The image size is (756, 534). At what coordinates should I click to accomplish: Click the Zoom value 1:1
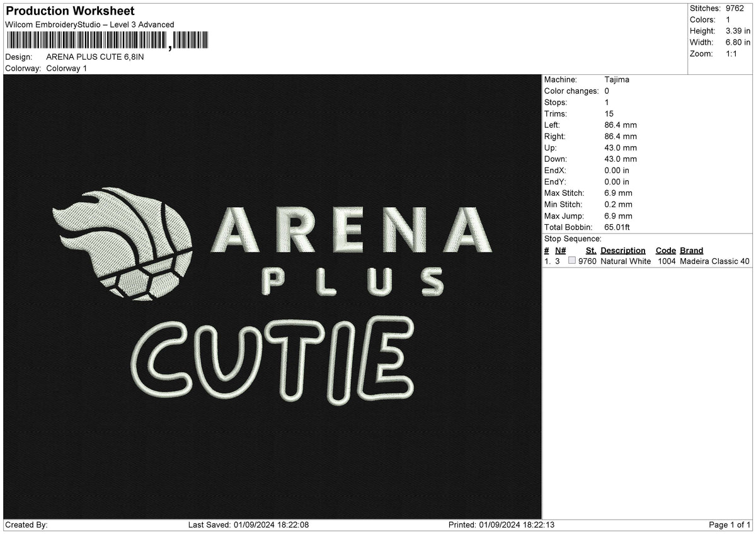(732, 54)
